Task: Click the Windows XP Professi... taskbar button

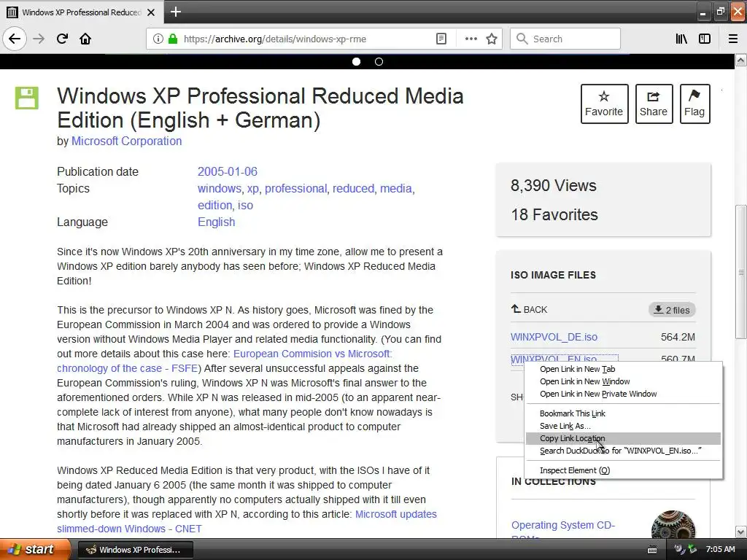Action: [x=135, y=550]
